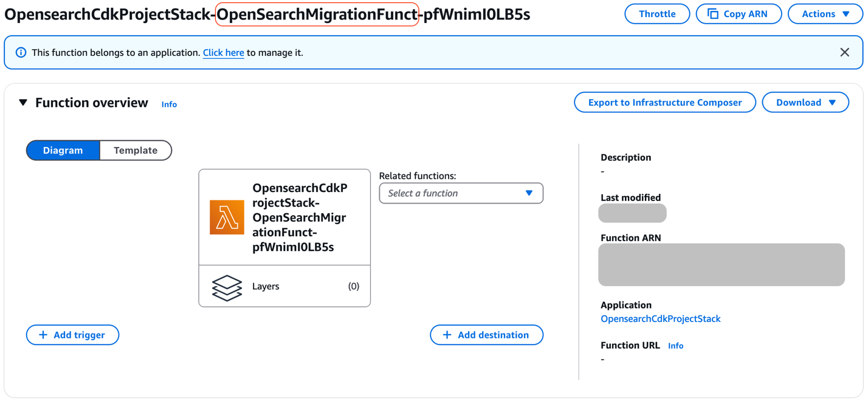Open the OpensearchCdkProjectStack application link

pos(660,319)
